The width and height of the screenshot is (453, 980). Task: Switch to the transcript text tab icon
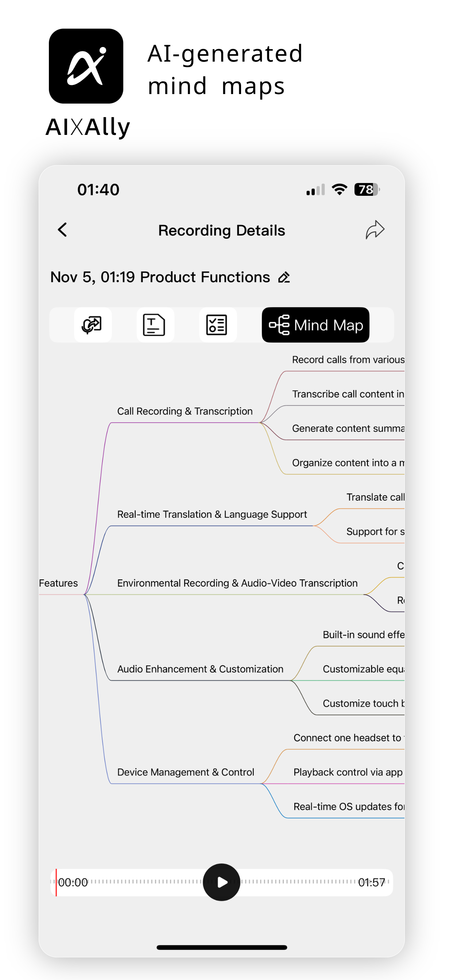[155, 325]
